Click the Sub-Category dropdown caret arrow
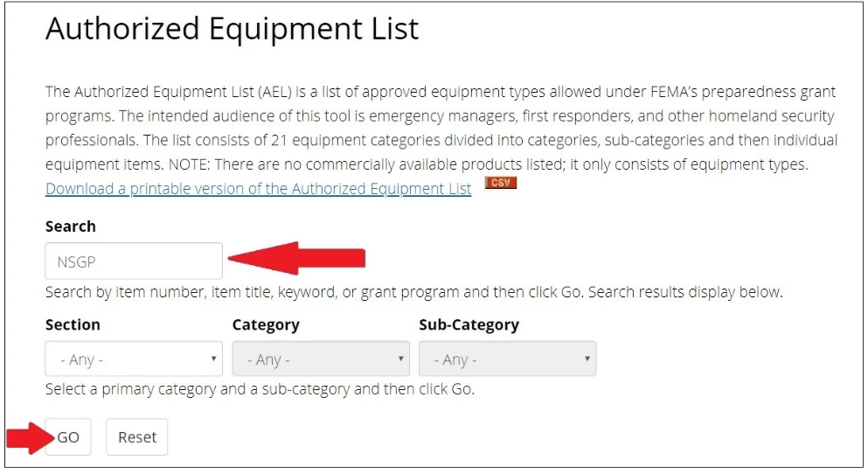 coord(587,359)
